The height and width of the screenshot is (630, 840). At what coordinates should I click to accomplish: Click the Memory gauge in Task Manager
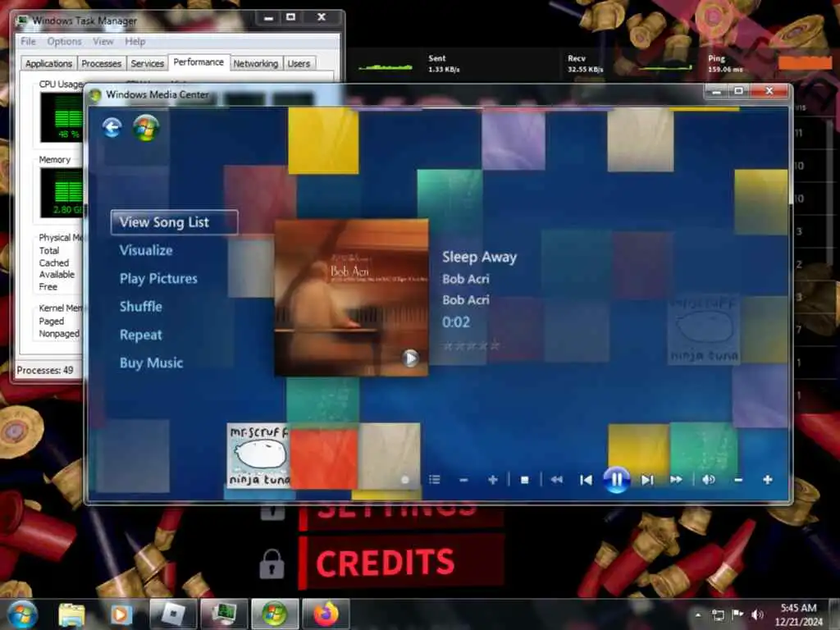pyautogui.click(x=61, y=193)
